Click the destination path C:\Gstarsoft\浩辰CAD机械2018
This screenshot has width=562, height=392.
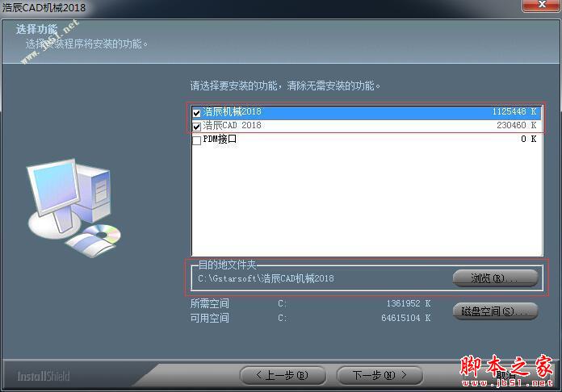[x=266, y=278]
